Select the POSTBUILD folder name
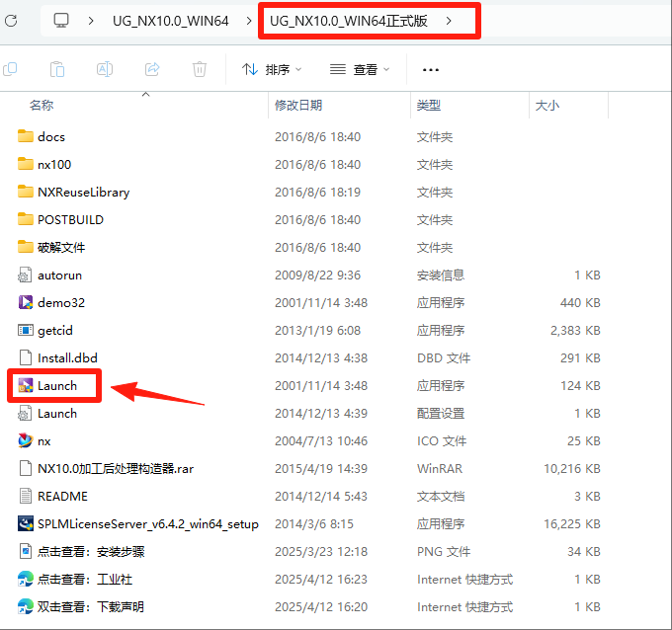 [71, 219]
